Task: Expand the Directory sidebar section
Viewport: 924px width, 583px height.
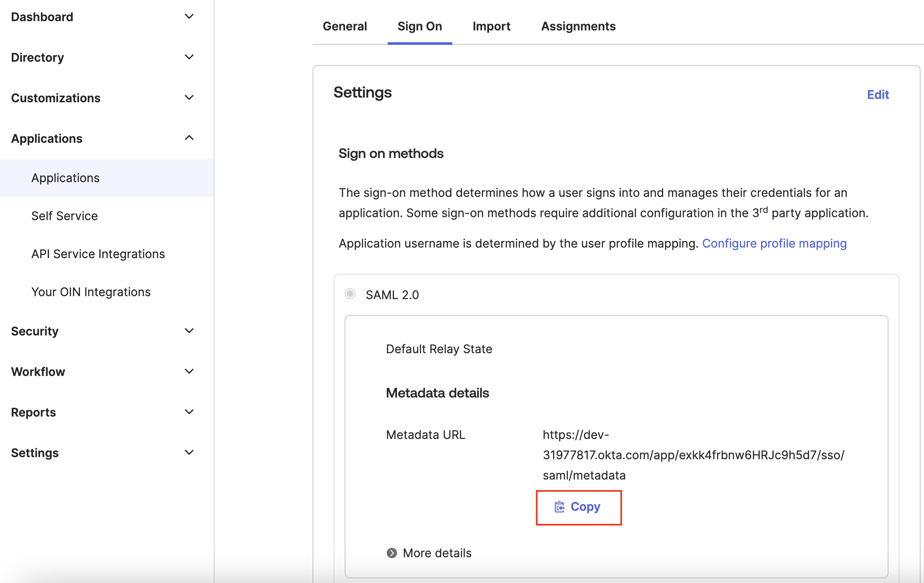Action: [x=189, y=57]
